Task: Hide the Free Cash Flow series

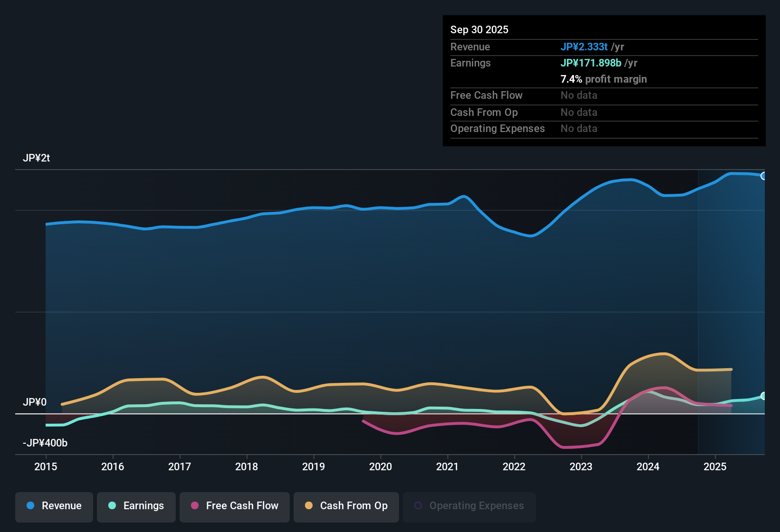Action: 234,506
